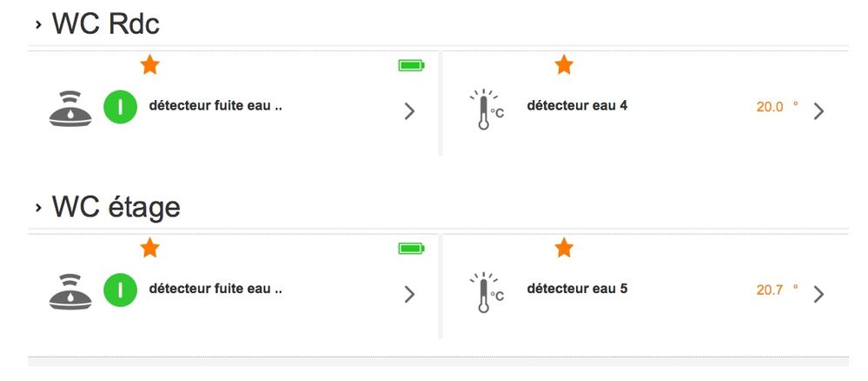
Task: Click battery indicator in WC étage
Action: [x=411, y=249]
